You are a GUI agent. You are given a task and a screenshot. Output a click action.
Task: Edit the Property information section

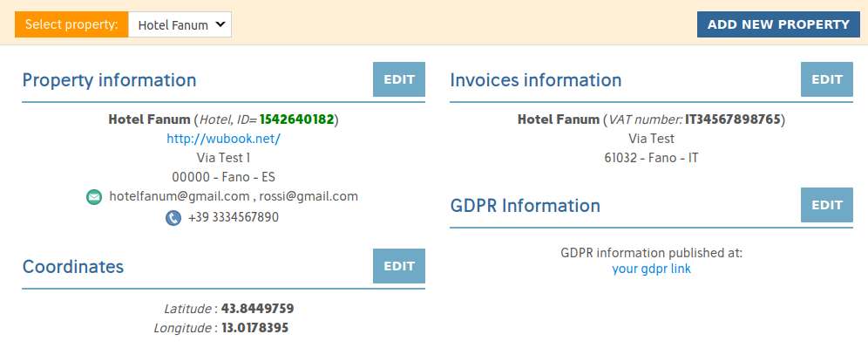(x=399, y=79)
